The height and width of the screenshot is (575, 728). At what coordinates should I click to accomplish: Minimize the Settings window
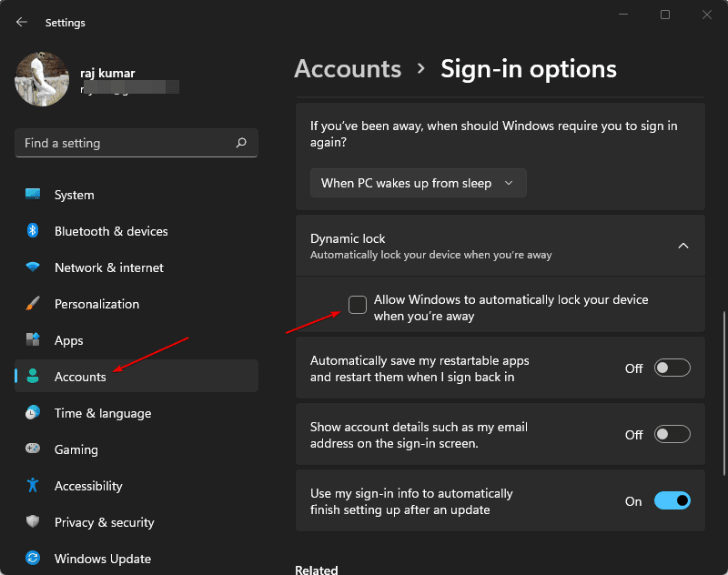623,15
